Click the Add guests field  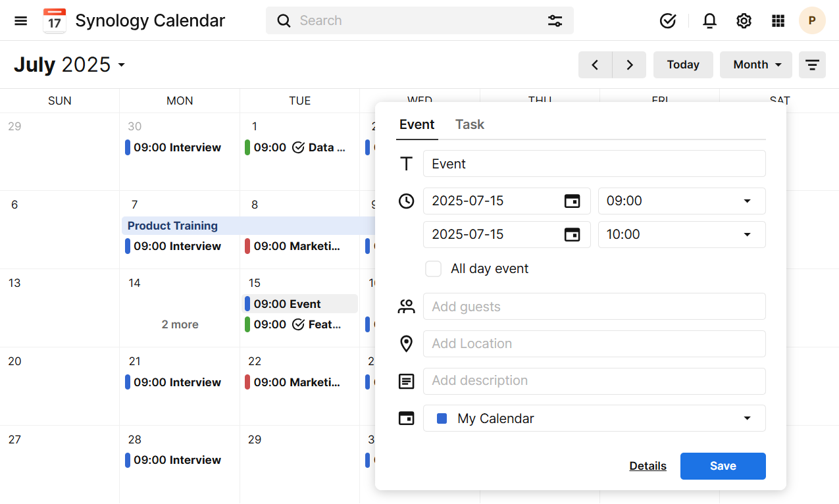[x=594, y=307]
